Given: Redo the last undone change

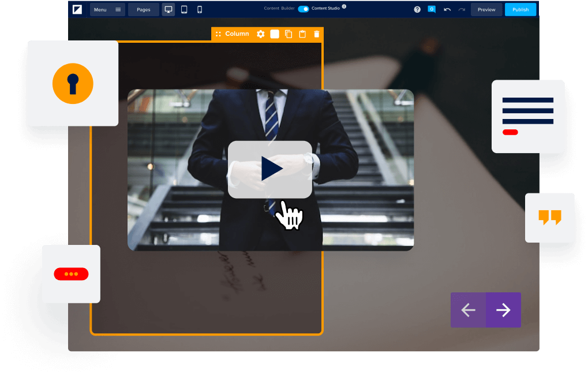Looking at the screenshot, I should (462, 10).
